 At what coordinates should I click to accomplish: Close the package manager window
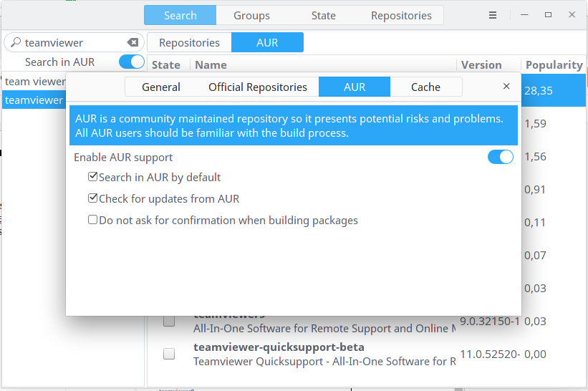point(572,14)
